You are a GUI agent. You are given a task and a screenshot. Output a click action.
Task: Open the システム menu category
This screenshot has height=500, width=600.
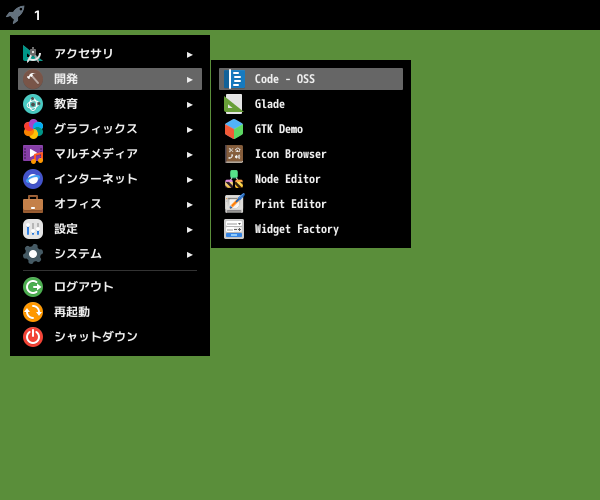tap(110, 254)
